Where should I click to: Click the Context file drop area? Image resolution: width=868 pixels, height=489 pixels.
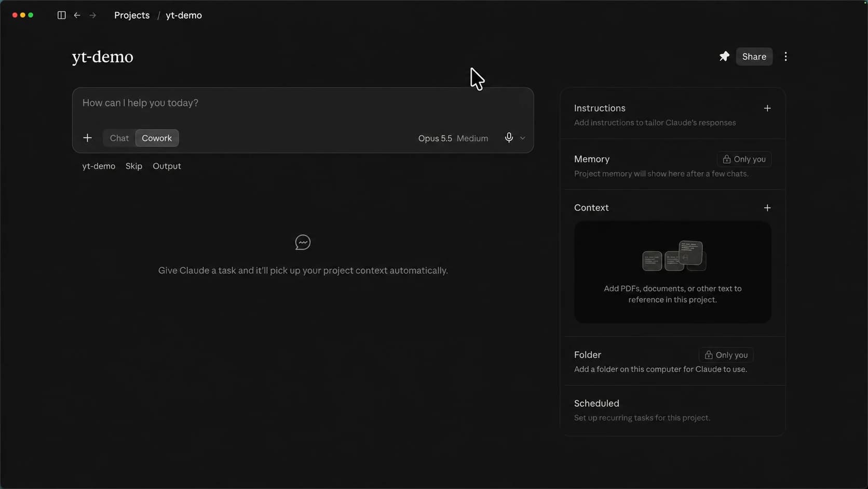pos(672,272)
